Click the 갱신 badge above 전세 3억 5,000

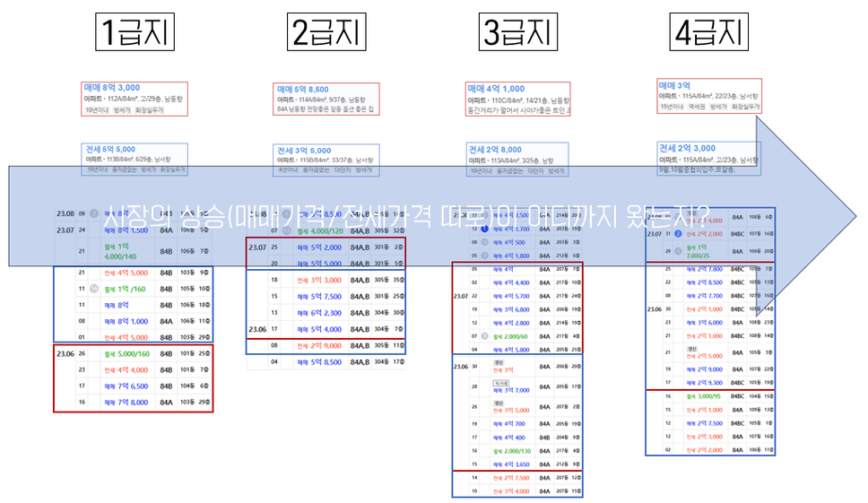coord(499,403)
